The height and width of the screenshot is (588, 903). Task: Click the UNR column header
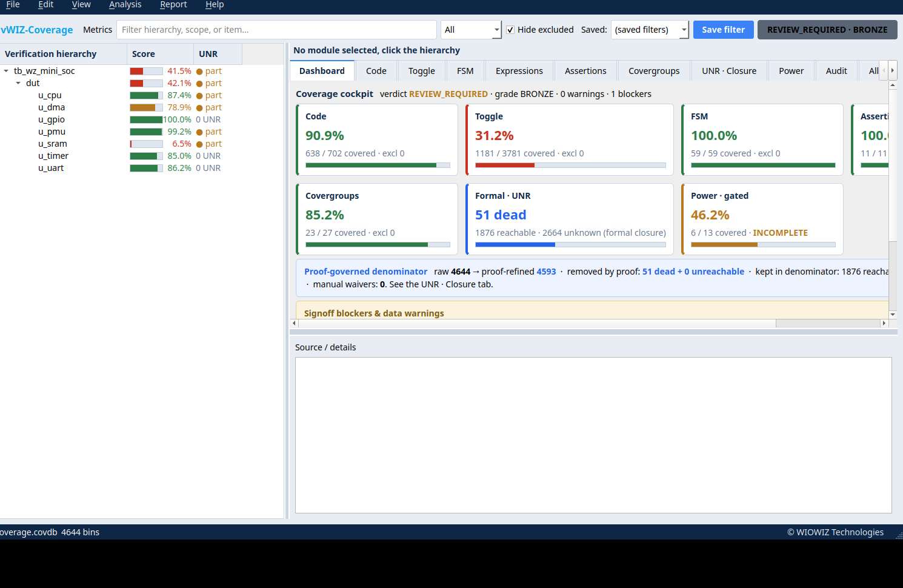(x=218, y=54)
